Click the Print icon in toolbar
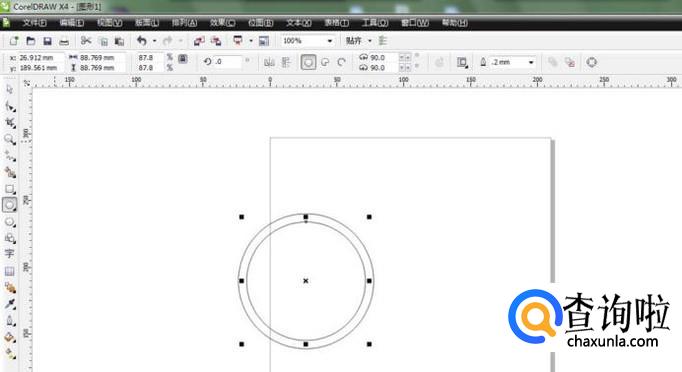This screenshot has width=682, height=372. [64, 41]
